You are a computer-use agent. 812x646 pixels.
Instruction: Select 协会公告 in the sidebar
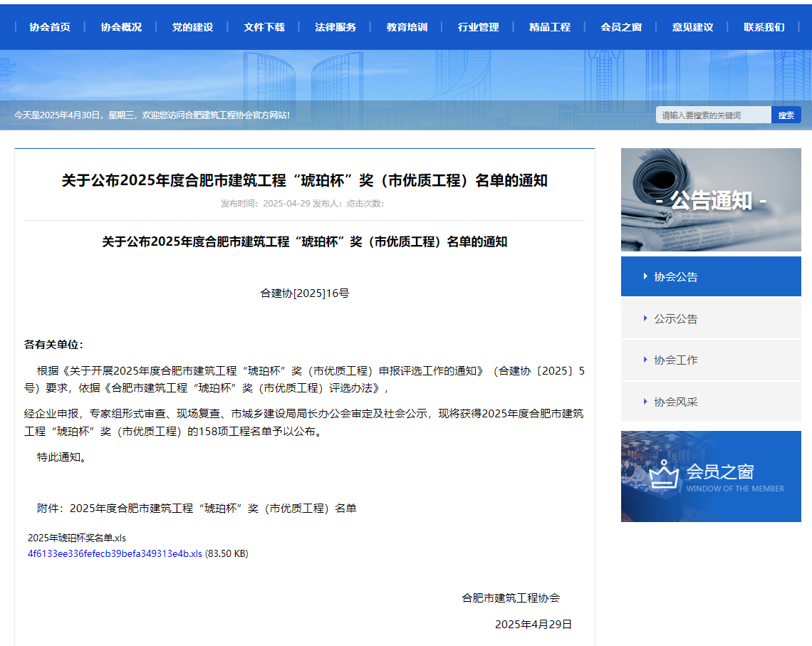coord(711,276)
